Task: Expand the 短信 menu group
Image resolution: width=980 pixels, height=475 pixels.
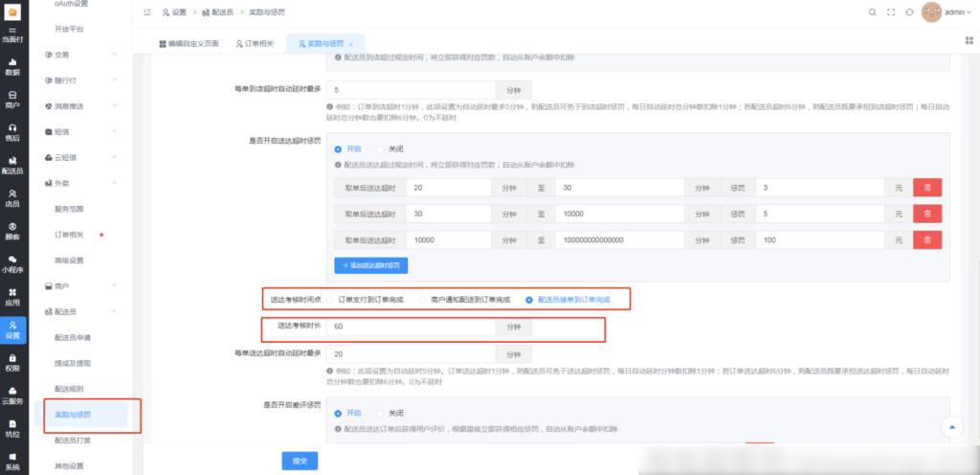Action: [x=80, y=132]
